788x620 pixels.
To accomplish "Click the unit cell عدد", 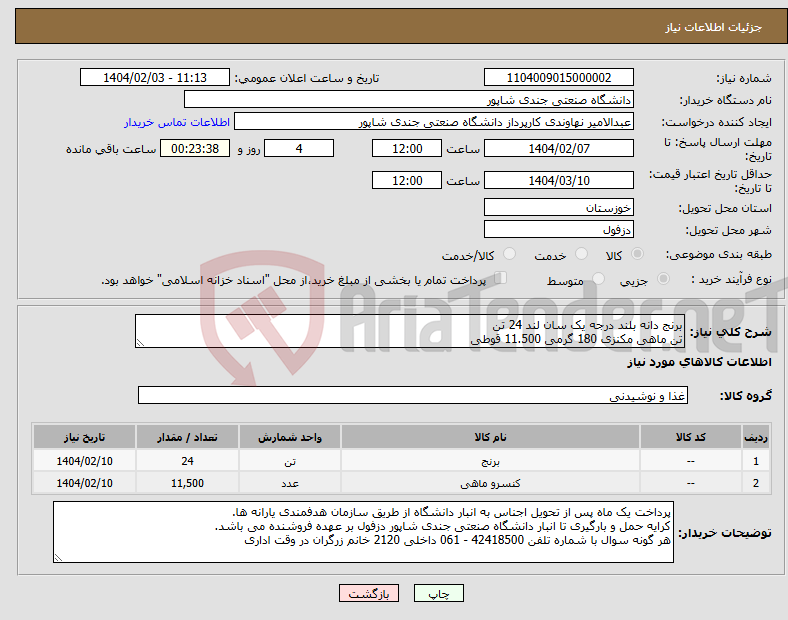I will (290, 483).
